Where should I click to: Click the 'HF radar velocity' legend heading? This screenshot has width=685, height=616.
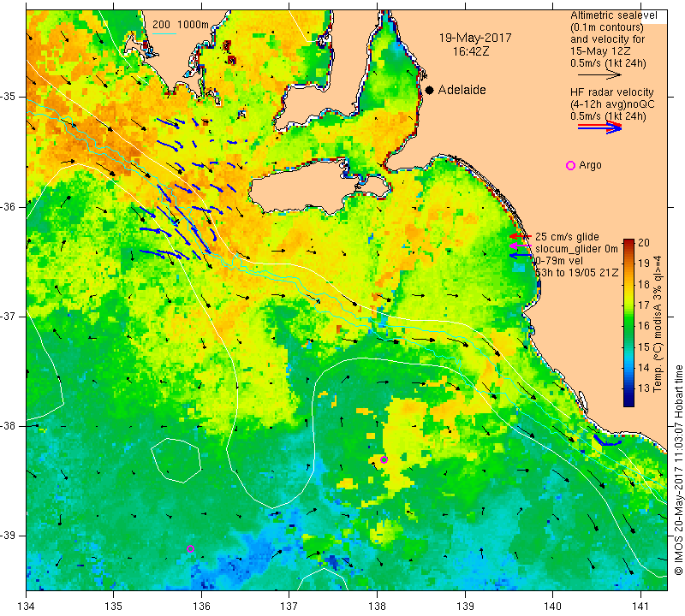611,92
